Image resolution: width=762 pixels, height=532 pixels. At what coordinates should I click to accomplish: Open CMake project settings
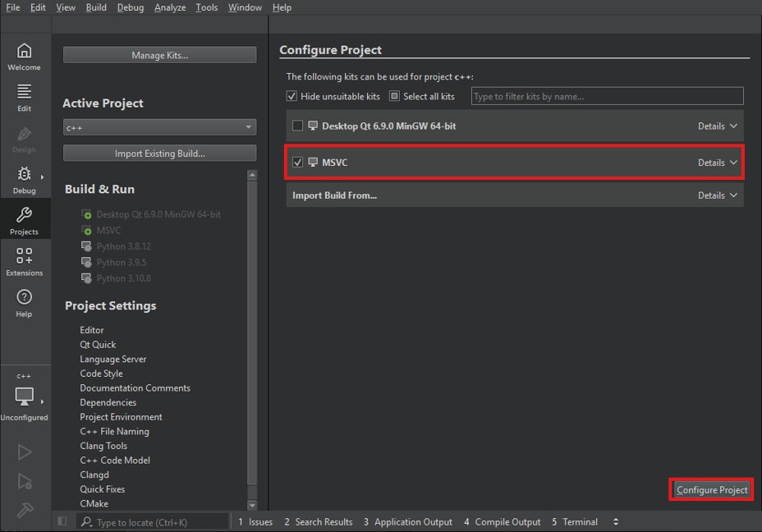[x=94, y=504]
